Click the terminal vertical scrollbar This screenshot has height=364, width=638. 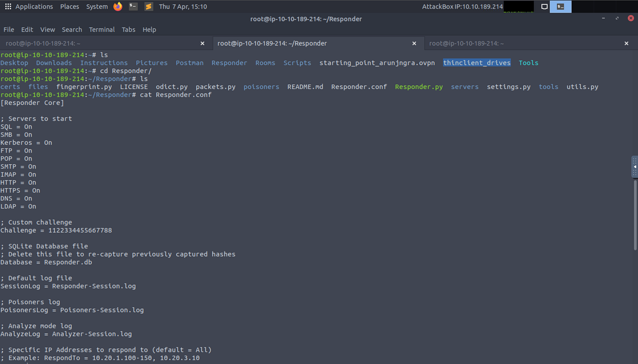click(635, 215)
